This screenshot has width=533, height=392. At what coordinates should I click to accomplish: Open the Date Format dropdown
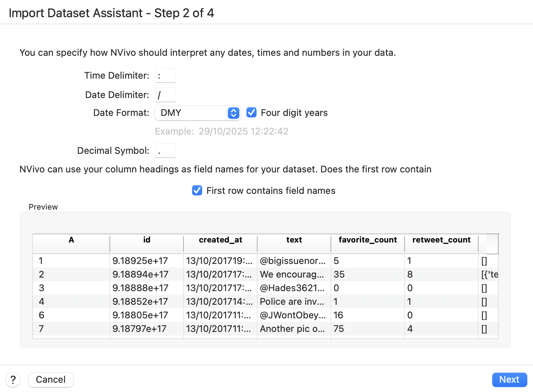[193, 113]
